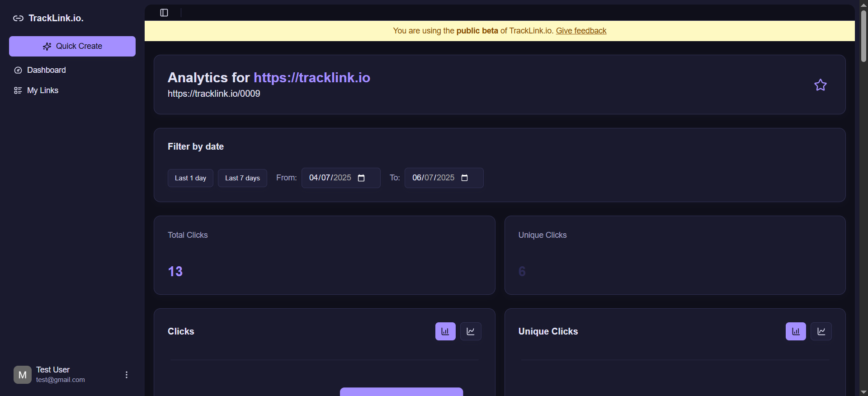Screen dimensions: 868x396
Task: Open the Dashboard page
Action: [72, 70]
